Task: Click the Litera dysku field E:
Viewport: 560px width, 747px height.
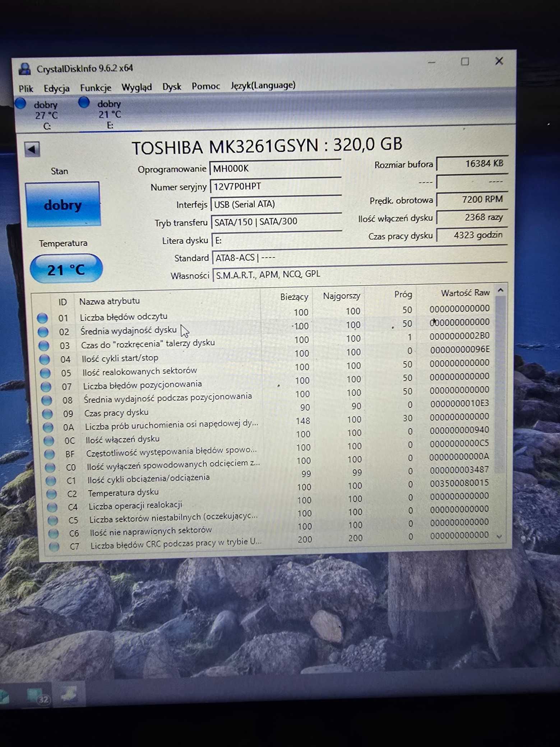Action: [x=277, y=240]
